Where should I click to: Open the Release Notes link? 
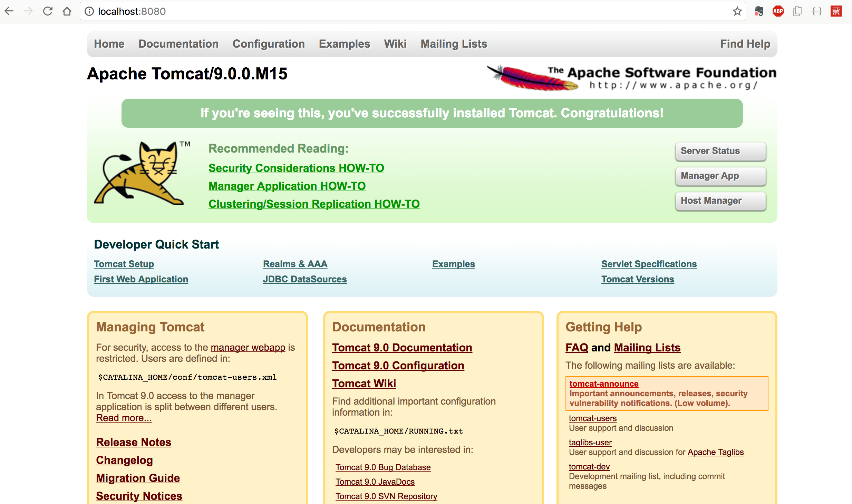point(134,442)
